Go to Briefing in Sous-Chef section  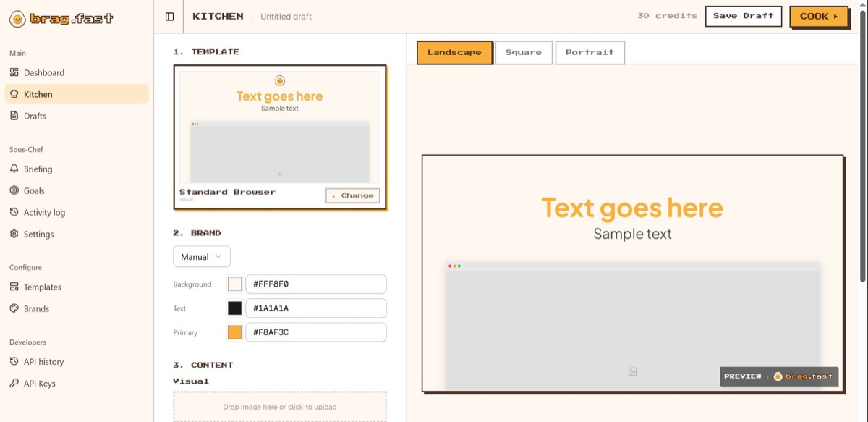[x=77, y=169]
